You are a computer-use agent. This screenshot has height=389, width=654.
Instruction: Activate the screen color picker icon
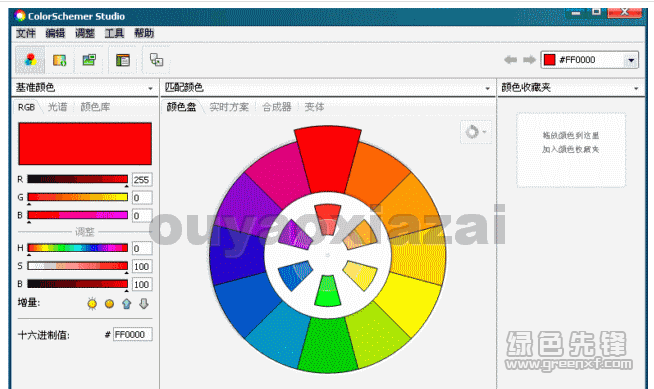[156, 60]
